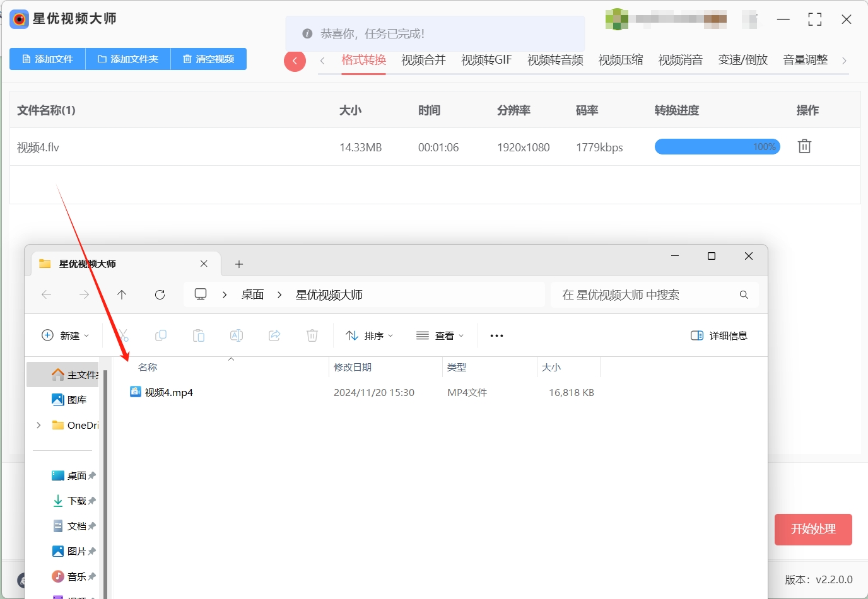Screen dimensions: 868x599
Task: Close the 星优视频大师 Explorer tab
Action: pos(204,264)
